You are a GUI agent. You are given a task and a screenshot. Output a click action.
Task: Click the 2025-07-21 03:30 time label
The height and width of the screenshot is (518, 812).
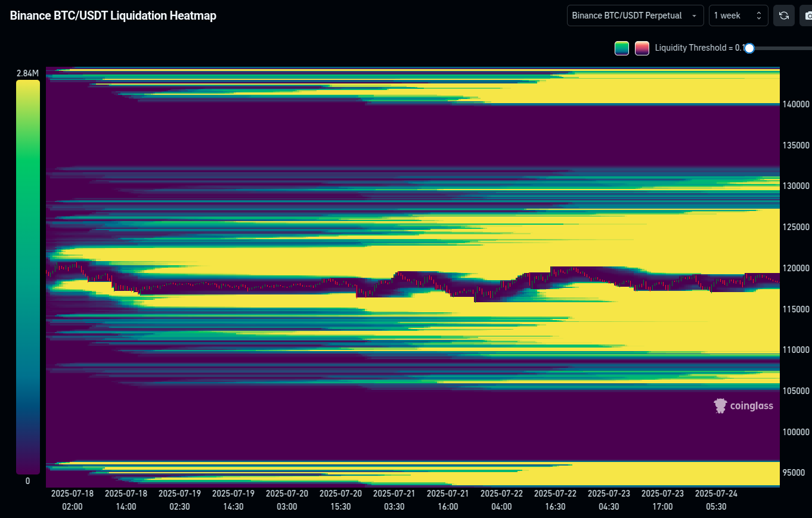click(394, 500)
